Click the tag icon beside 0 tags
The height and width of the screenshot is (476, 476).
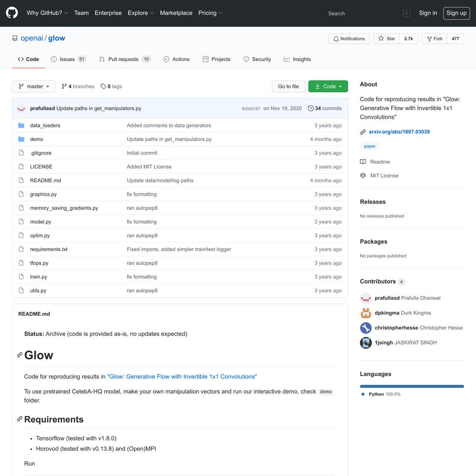coord(103,86)
